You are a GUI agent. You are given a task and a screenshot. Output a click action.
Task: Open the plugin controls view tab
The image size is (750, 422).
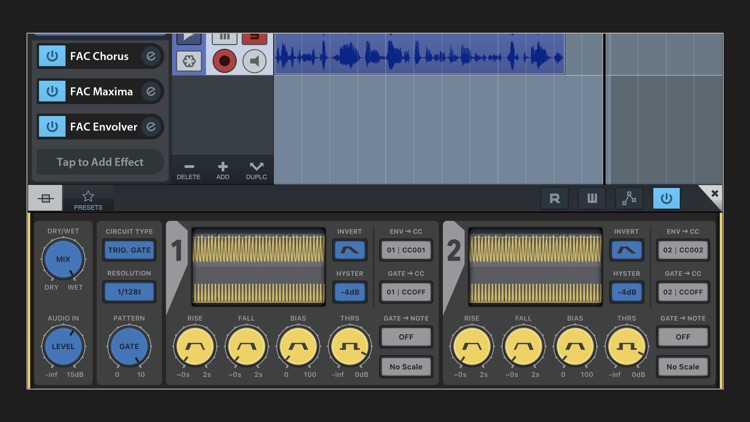(45, 198)
